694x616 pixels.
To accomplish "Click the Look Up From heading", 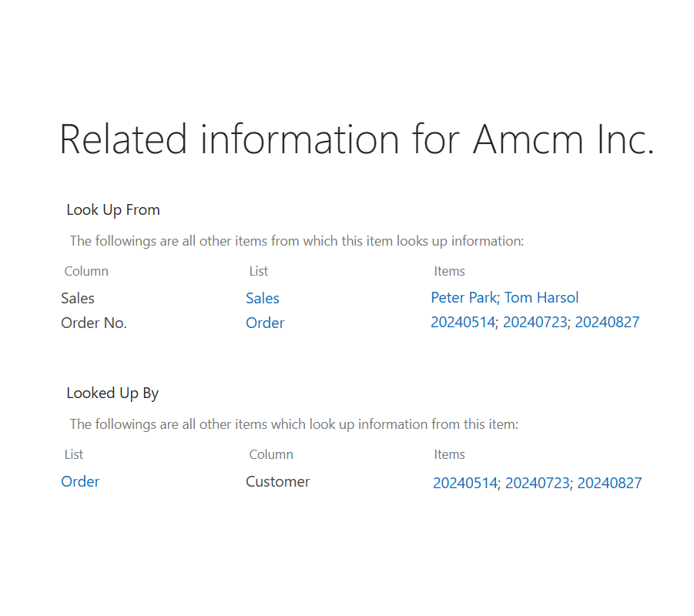I will pyautogui.click(x=113, y=209).
